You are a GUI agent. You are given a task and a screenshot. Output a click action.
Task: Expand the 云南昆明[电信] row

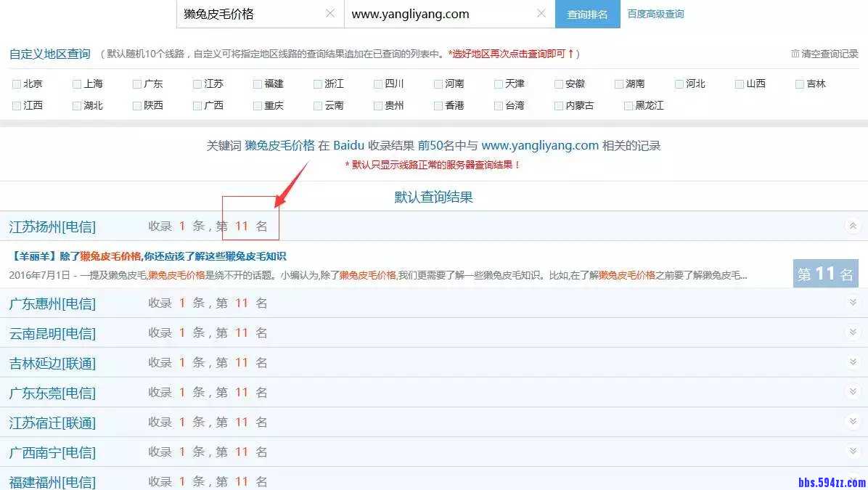click(853, 332)
